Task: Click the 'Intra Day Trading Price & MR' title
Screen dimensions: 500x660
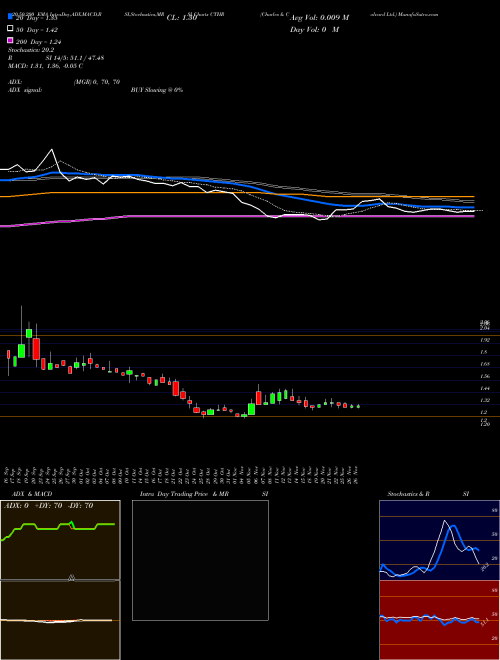Action: tap(184, 494)
